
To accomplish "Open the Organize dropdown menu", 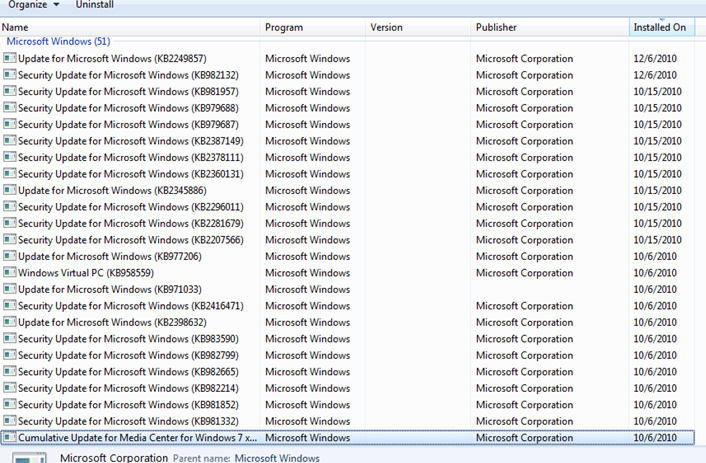I will click(x=34, y=5).
